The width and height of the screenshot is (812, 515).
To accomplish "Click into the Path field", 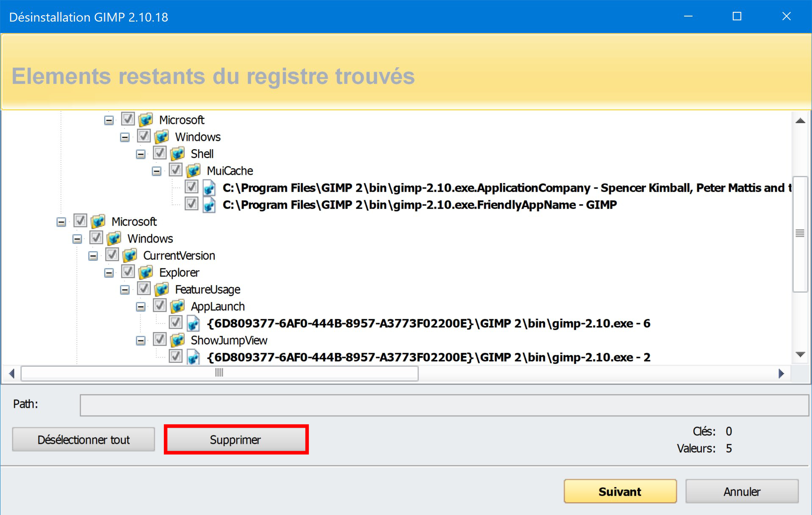I will point(444,405).
